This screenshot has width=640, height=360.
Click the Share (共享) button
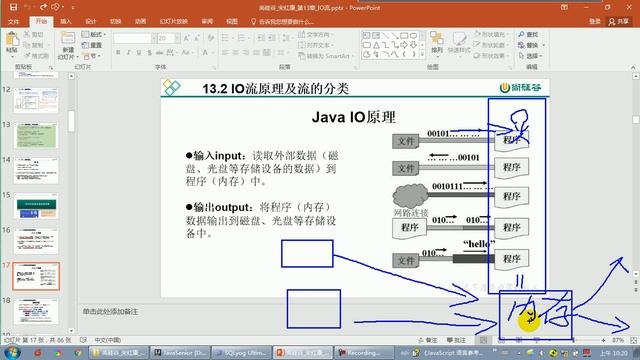click(618, 21)
